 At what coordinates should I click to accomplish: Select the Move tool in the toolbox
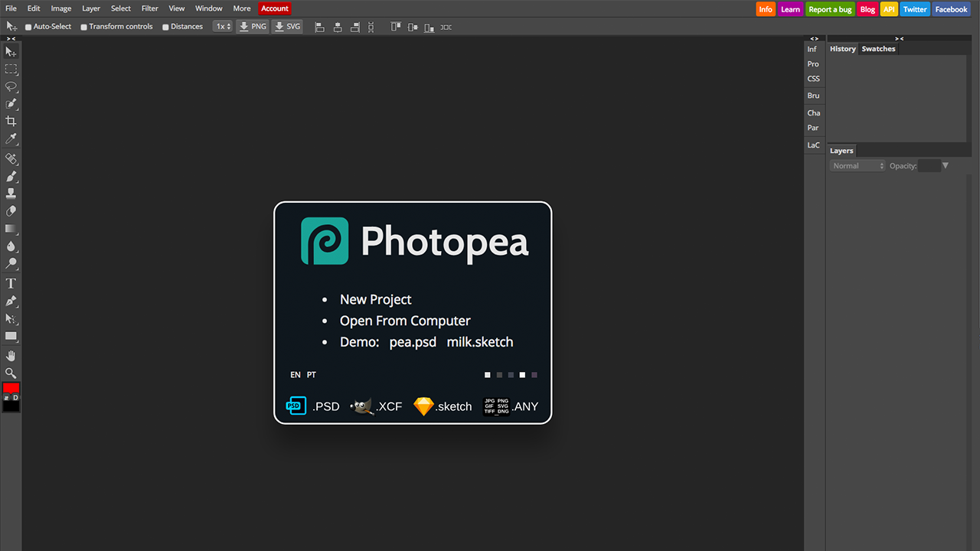[11, 51]
